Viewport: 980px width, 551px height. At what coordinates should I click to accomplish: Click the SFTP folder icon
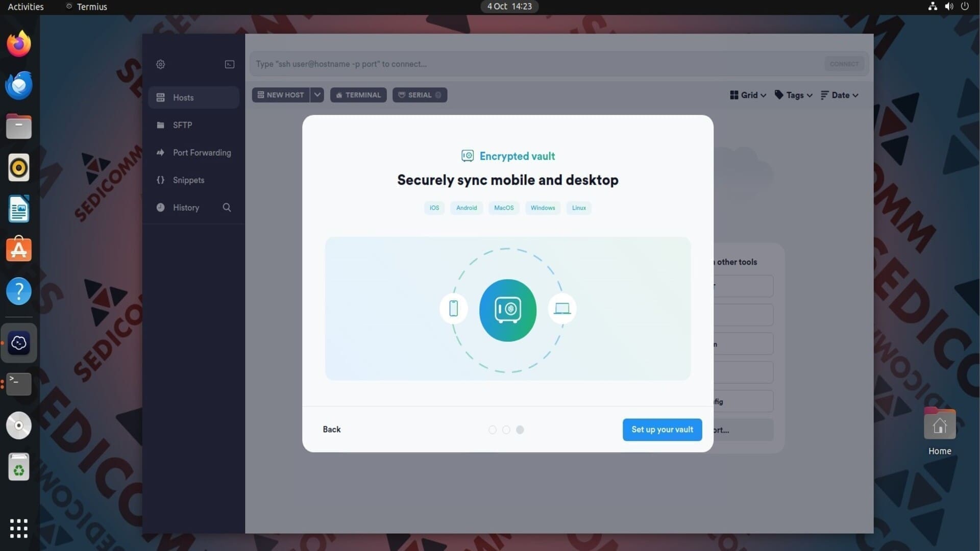(160, 125)
